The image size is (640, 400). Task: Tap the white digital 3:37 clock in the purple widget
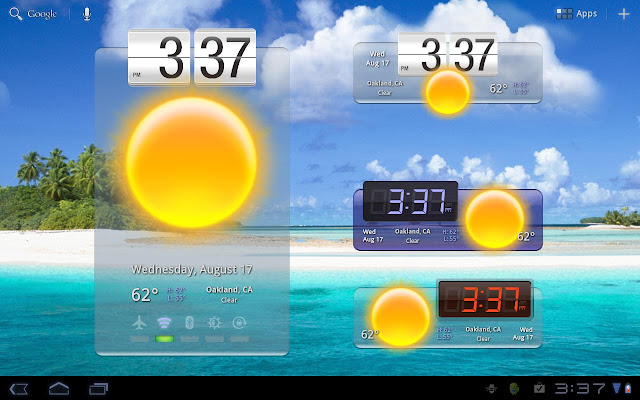click(x=410, y=201)
